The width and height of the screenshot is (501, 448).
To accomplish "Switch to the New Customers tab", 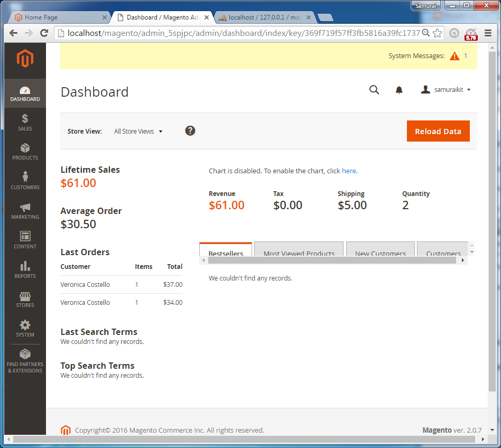I will point(380,249).
